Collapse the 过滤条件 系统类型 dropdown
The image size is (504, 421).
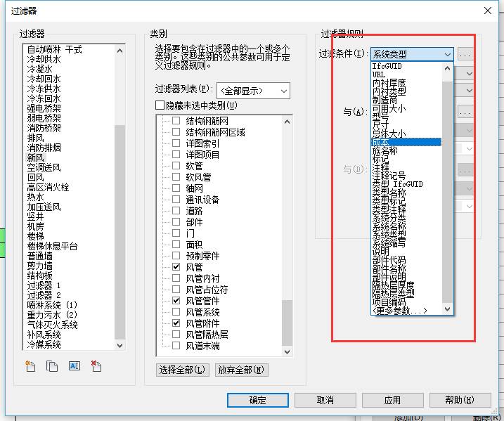coord(448,54)
